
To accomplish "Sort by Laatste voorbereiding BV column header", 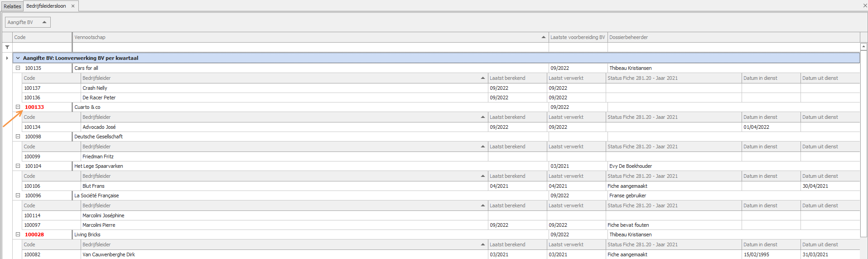I will (577, 37).
